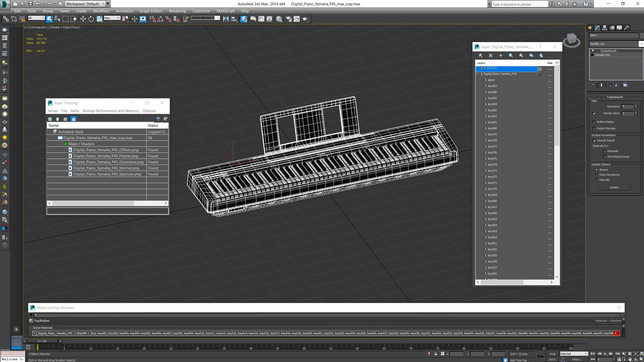Click the Update button in TurboSmooth
Viewport: 644px width, 362px height.
point(614,188)
